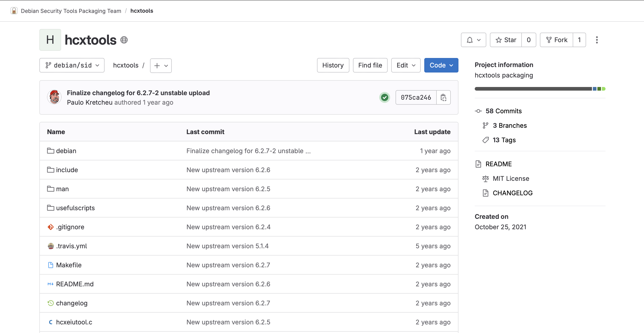View the 58 Commits list
Image resolution: width=644 pixels, height=333 pixels.
(503, 111)
